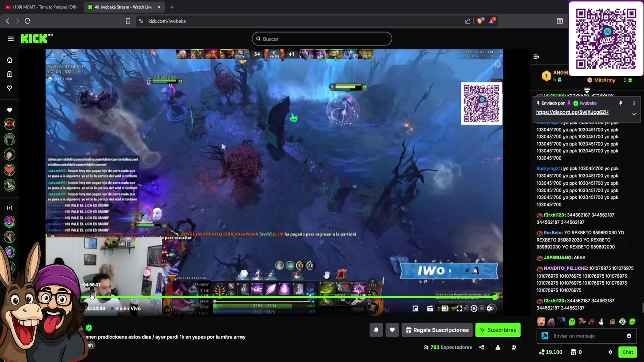Image resolution: width=644 pixels, height=362 pixels.
Task: Click username NANDITO_PELUCHE in chat
Action: (566, 268)
